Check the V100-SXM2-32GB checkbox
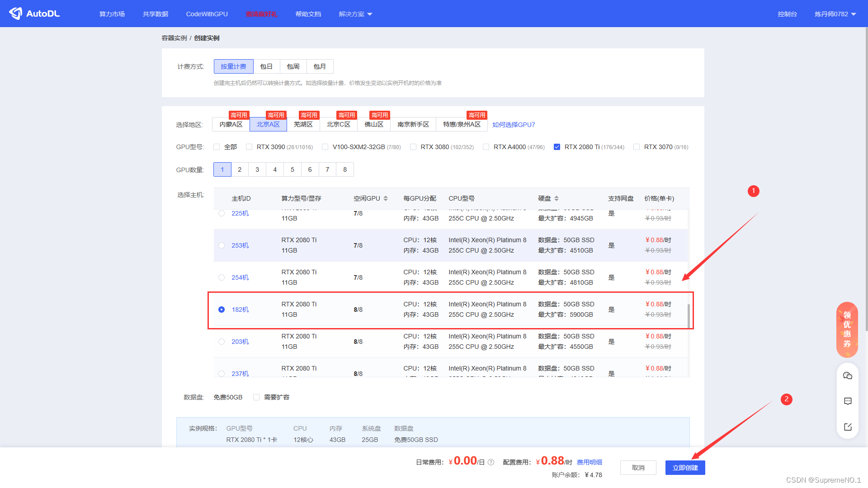 pyautogui.click(x=325, y=147)
